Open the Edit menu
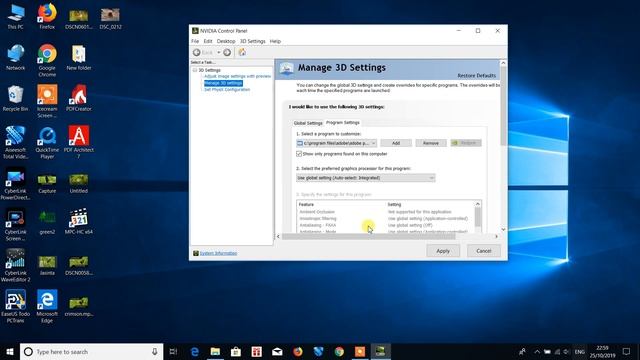The width and height of the screenshot is (640, 360). (208, 41)
